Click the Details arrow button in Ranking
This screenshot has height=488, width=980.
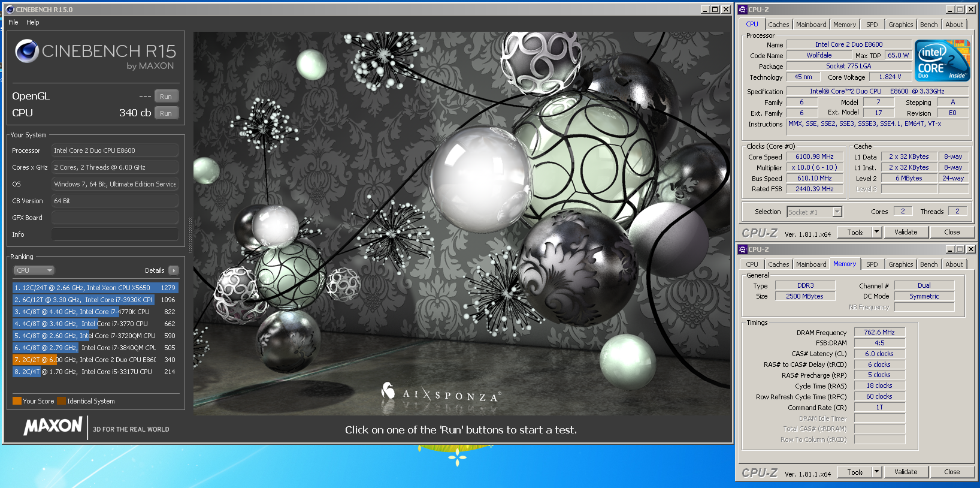click(174, 270)
